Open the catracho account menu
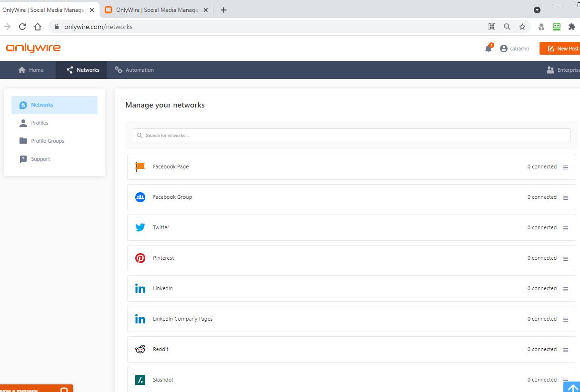Screen dimensions: 580x392 coord(515,49)
